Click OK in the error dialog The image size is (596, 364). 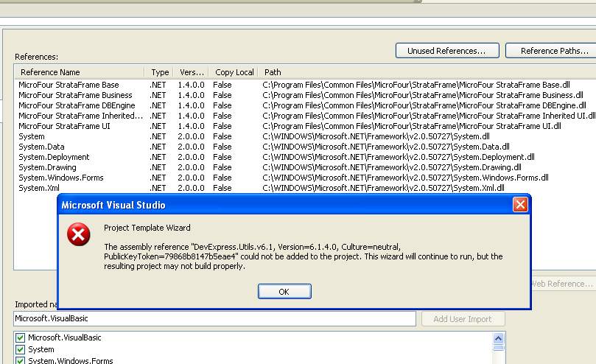pos(284,292)
